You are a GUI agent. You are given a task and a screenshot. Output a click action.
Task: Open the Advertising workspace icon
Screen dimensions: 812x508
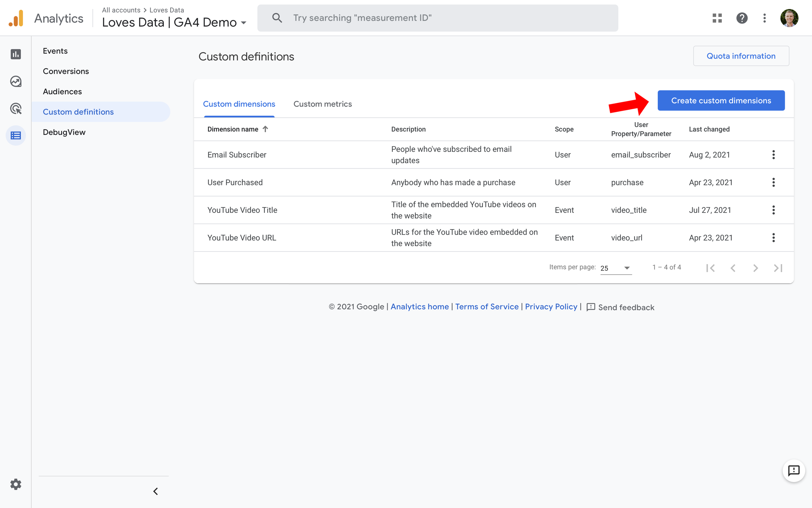[x=16, y=109]
